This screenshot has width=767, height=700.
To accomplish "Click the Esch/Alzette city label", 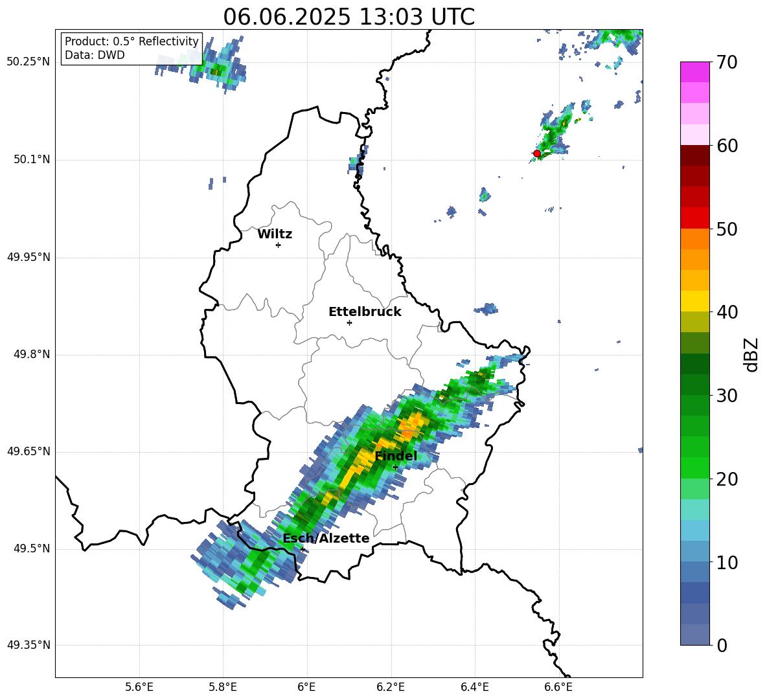I will tap(326, 538).
